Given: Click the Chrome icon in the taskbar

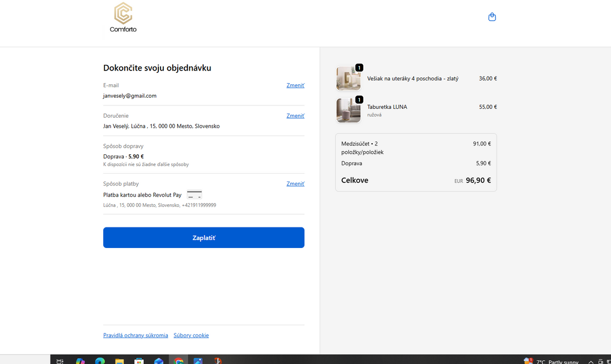Looking at the screenshot, I should tap(178, 361).
